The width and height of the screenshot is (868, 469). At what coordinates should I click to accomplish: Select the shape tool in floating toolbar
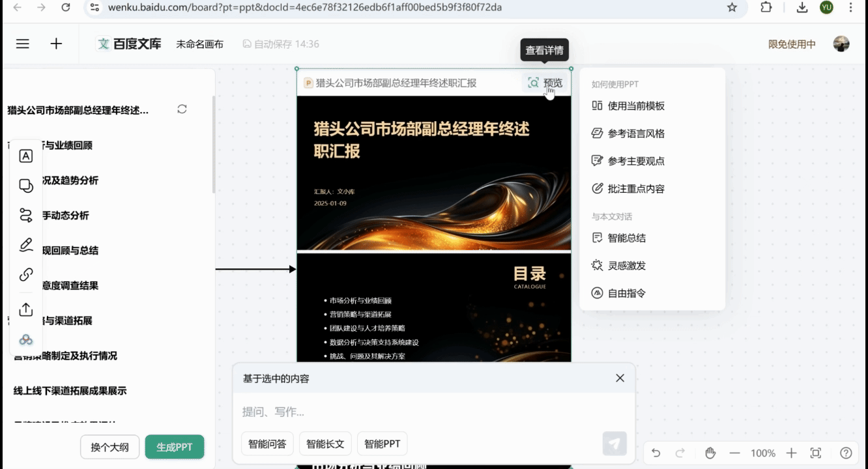(26, 186)
